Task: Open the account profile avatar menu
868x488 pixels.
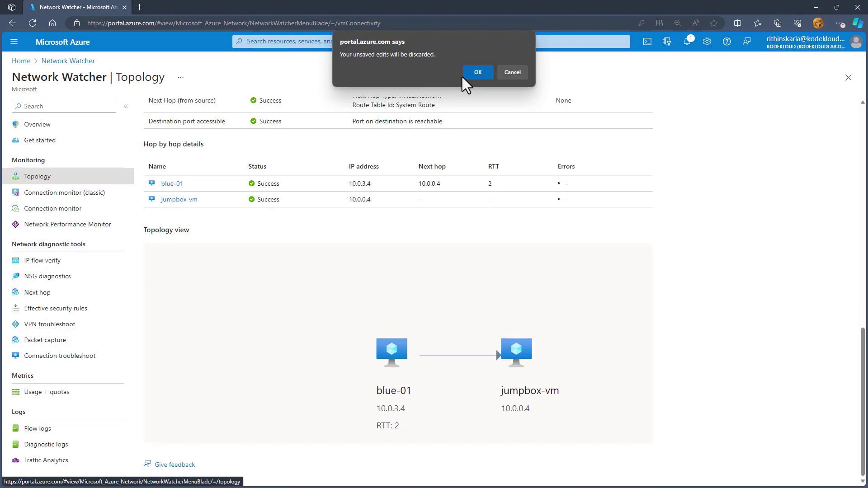Action: (855, 42)
